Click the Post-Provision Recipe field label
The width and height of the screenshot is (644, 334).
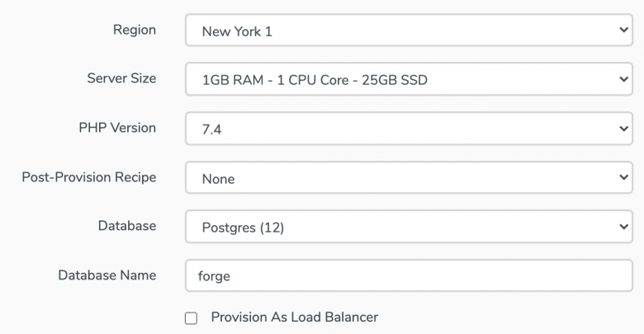[x=89, y=176]
